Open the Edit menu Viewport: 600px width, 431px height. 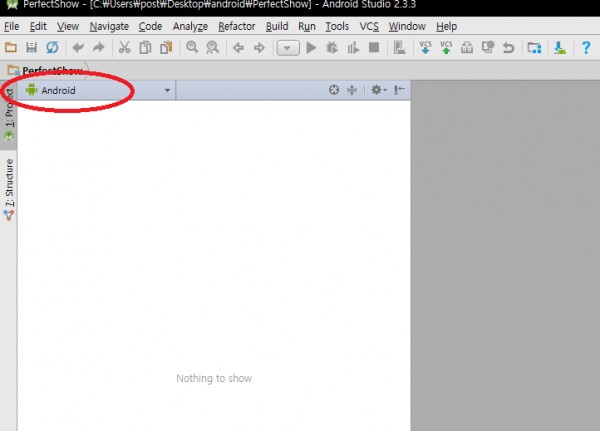pyautogui.click(x=38, y=26)
